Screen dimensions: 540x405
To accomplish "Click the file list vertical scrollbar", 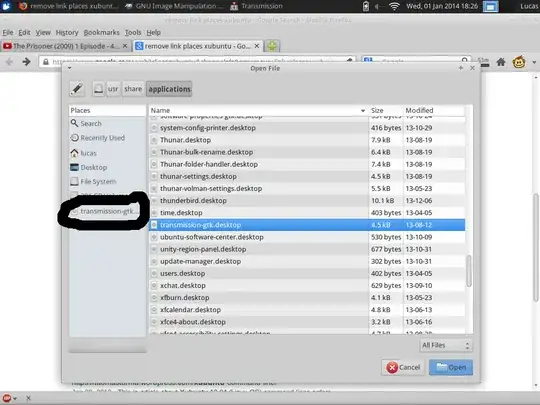I will click(469, 271).
